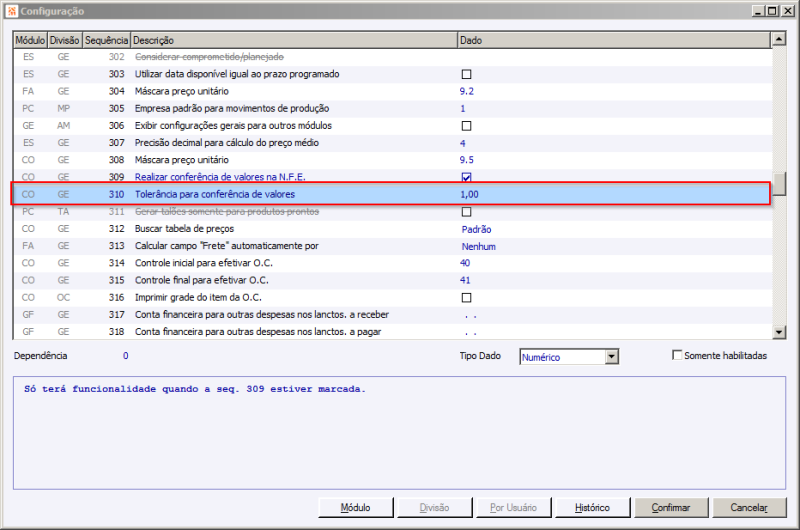Click the 9.5 value in row 308

[466, 160]
